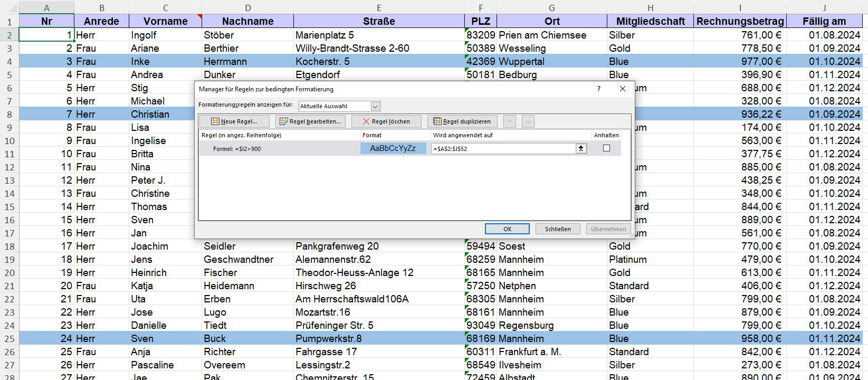Select the cell showing 977,00 €

740,61
